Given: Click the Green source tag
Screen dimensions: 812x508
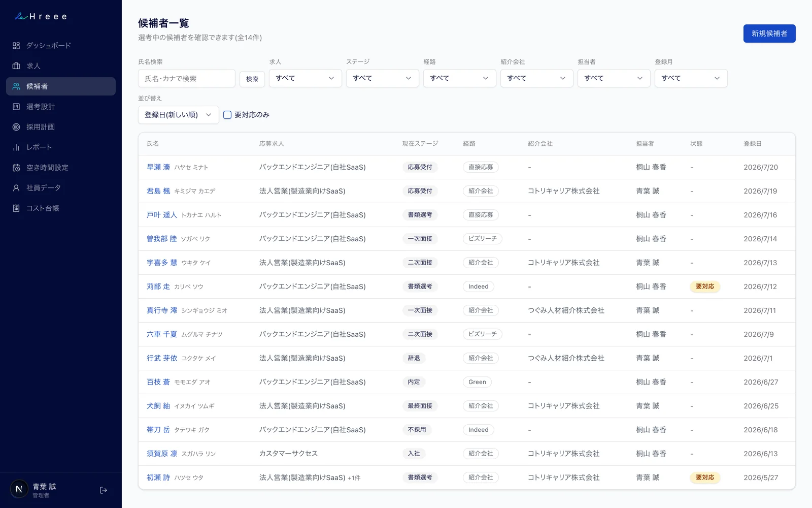Looking at the screenshot, I should [x=477, y=382].
